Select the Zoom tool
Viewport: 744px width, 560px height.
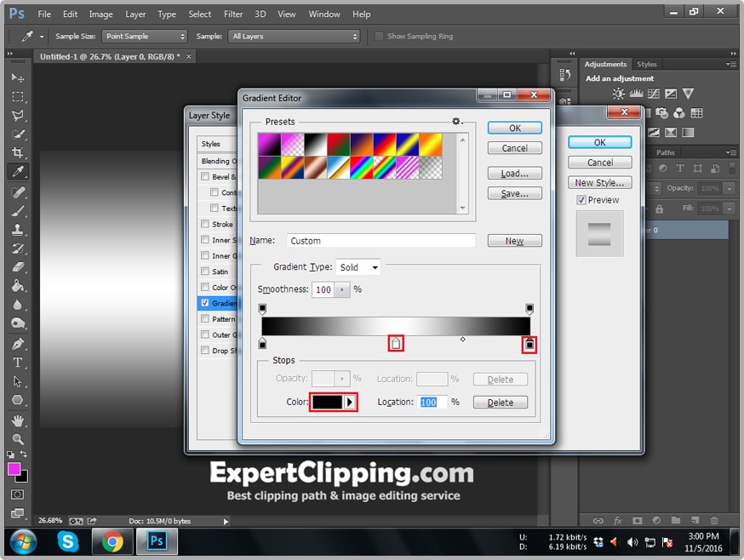18,439
